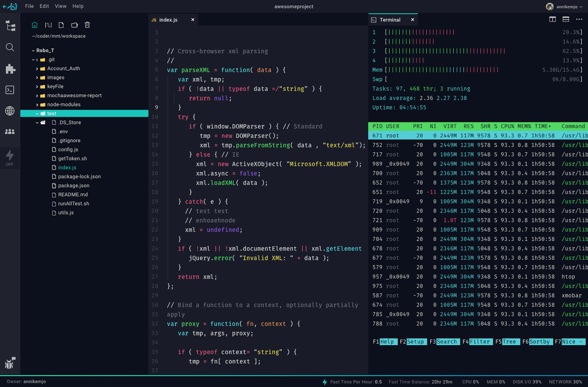Collapse all folders icon in explorer
The height and width of the screenshot is (387, 588).
point(48,25)
